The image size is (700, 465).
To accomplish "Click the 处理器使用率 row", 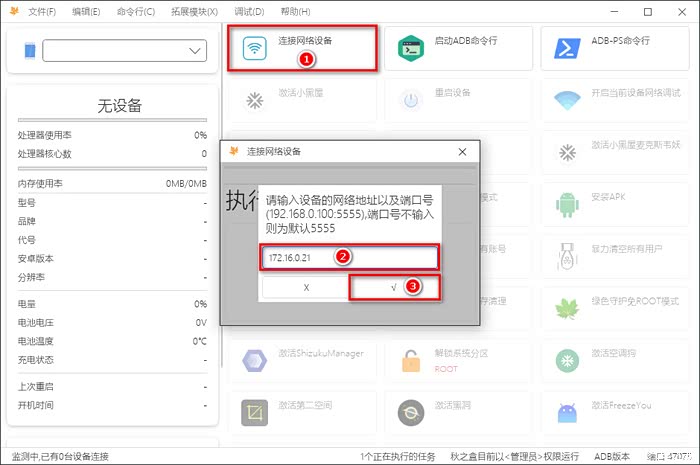I will pos(112,135).
